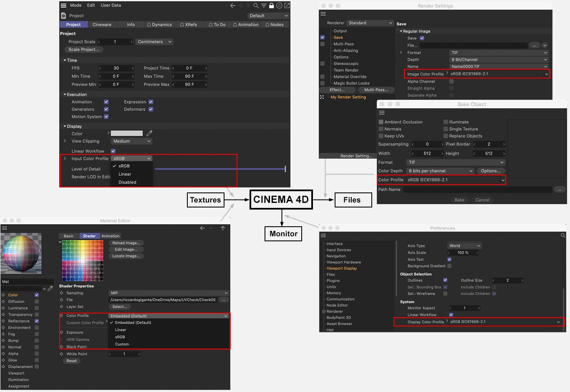The width and height of the screenshot is (570, 392).
Task: Open the Bake Object hamburger menu
Action: point(381,113)
